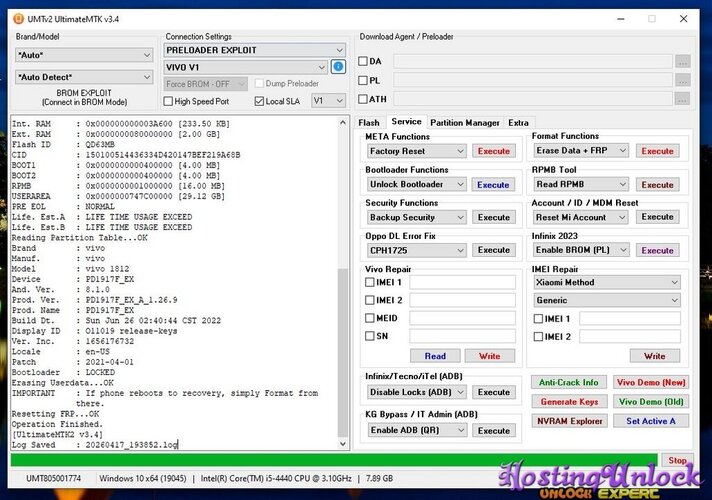Open the Generic dropdown
The height and width of the screenshot is (500, 712).
tap(607, 300)
